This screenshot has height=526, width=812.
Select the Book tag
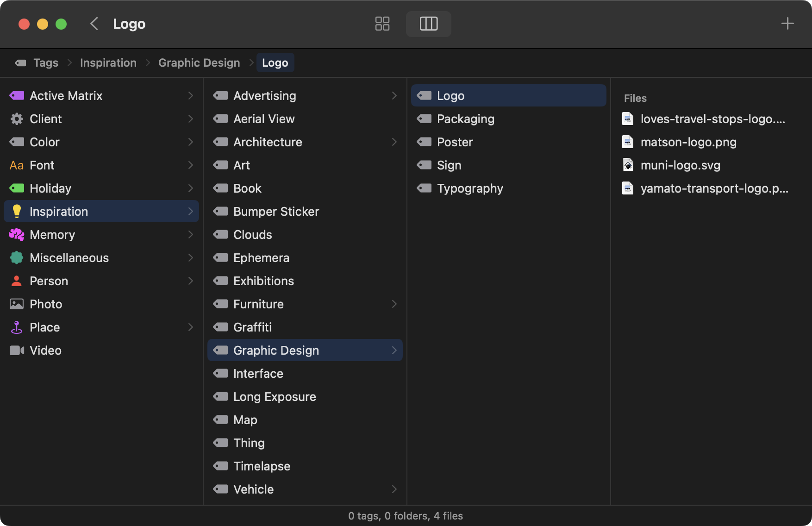[305, 188]
